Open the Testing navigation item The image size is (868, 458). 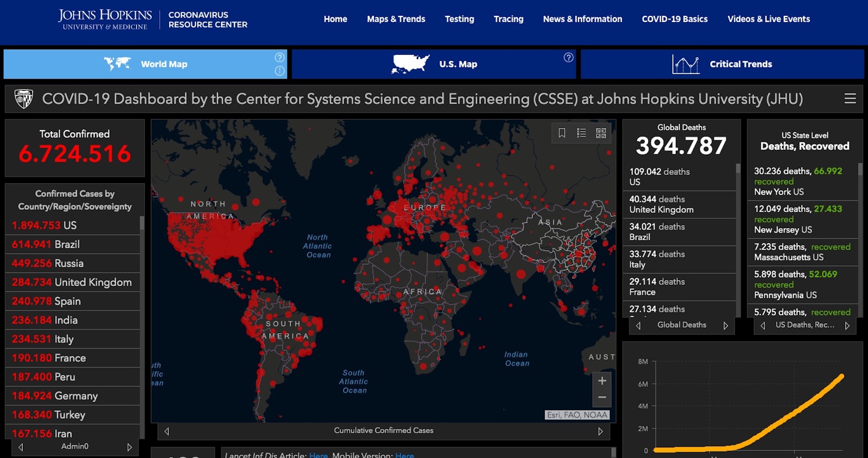click(x=459, y=19)
